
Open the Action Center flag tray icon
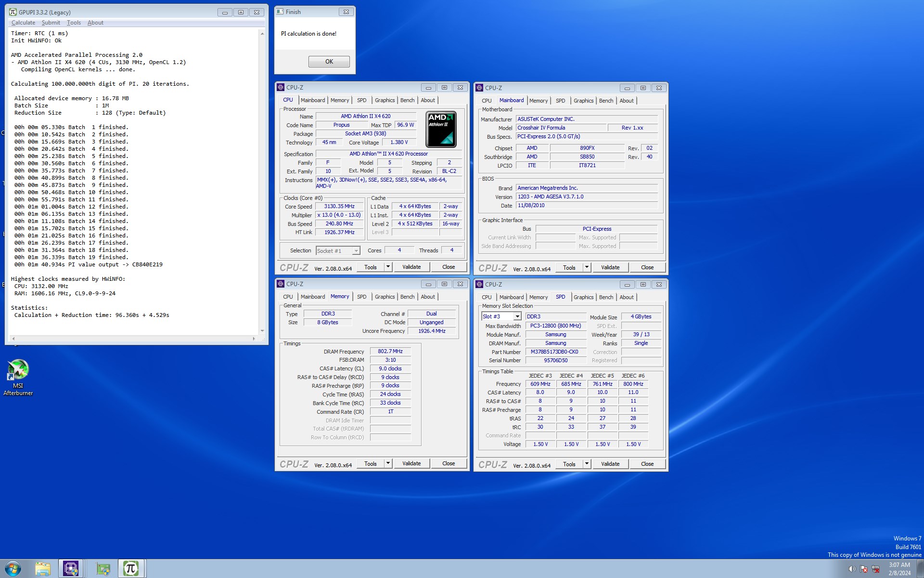point(864,569)
